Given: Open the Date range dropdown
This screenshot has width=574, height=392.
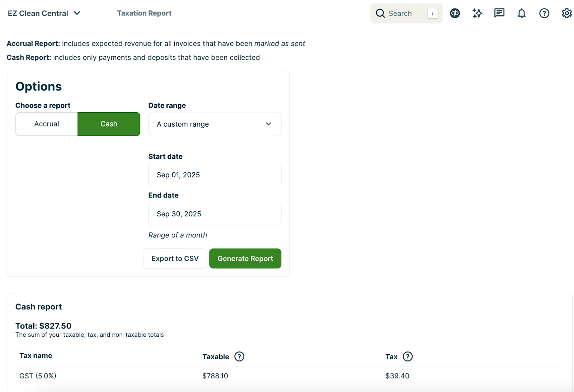Looking at the screenshot, I should 215,124.
